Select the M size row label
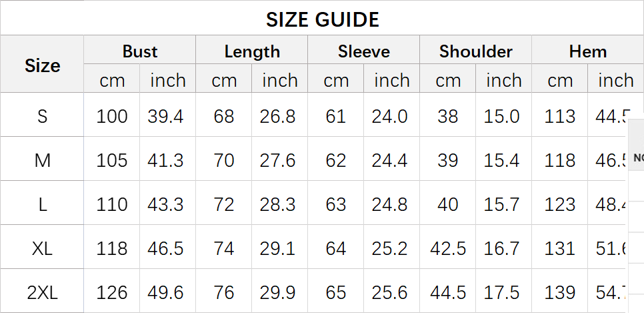This screenshot has height=313, width=644. tap(42, 160)
